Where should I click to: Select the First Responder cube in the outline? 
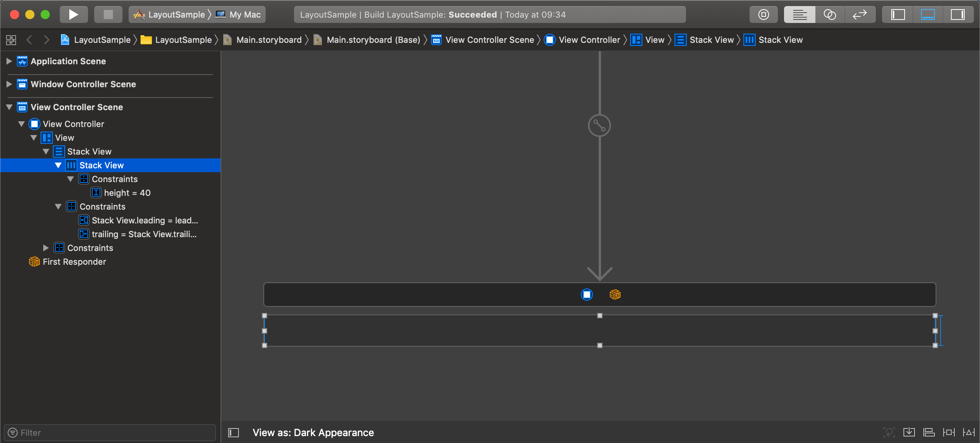(x=34, y=262)
